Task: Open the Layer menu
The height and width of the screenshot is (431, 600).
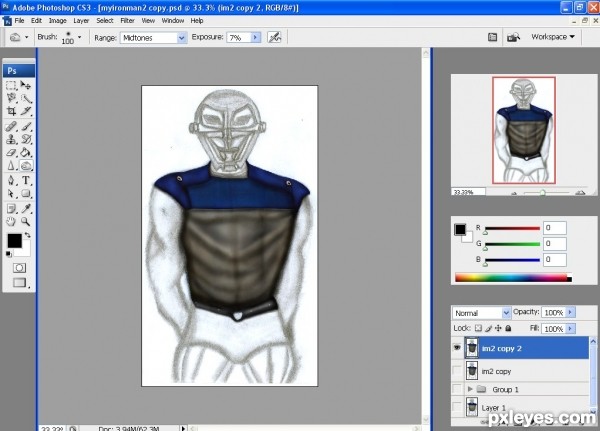Action: click(81, 21)
